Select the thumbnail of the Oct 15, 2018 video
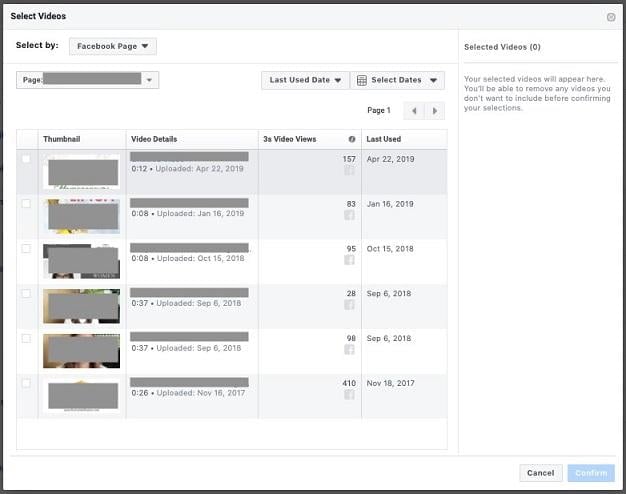The width and height of the screenshot is (626, 494). [81, 261]
